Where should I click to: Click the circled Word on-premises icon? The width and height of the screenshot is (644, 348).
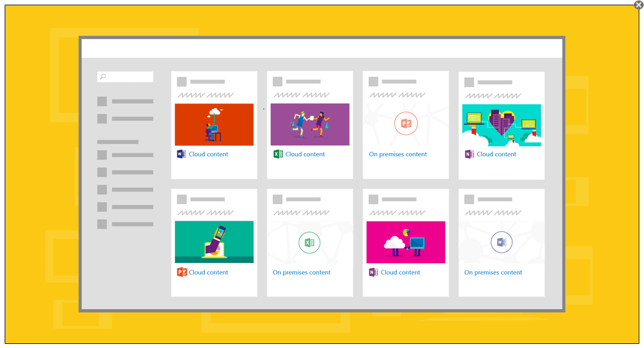coord(502,242)
